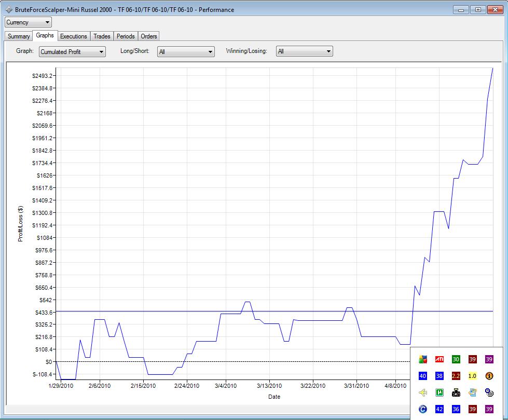Click the 3/22/2010 date label
This screenshot has height=420, width=508.
[x=313, y=386]
